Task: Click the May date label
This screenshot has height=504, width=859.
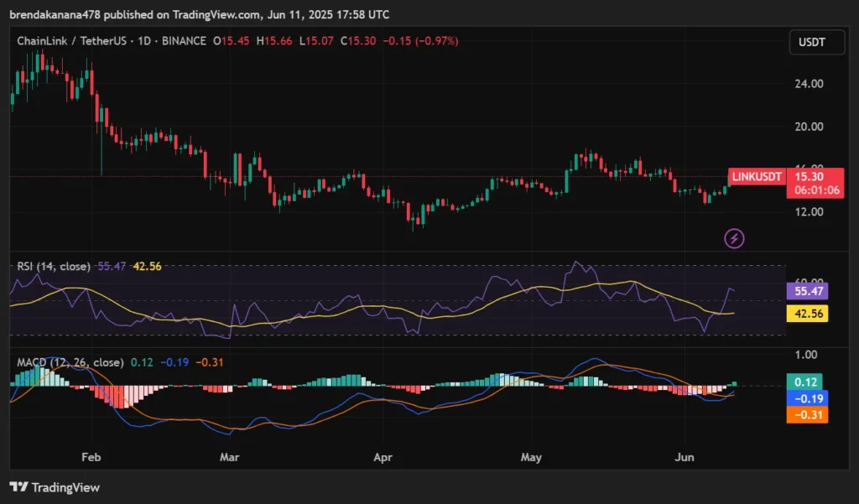Action: 531,457
